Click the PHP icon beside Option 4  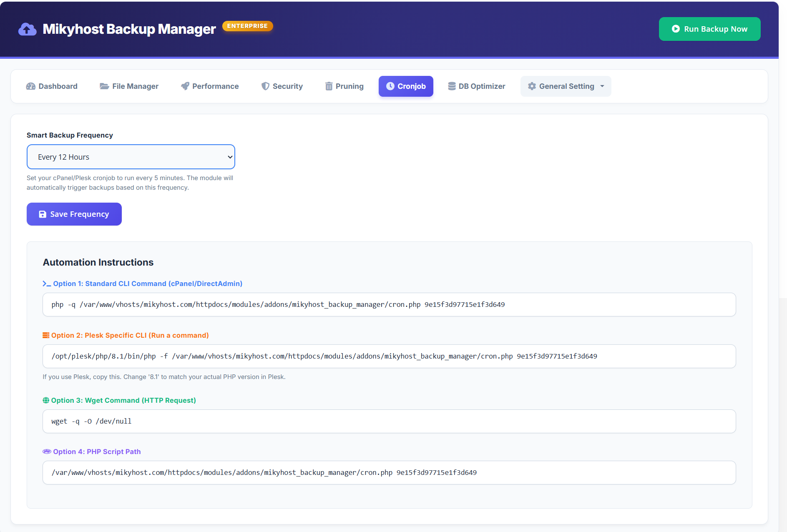pyautogui.click(x=47, y=452)
